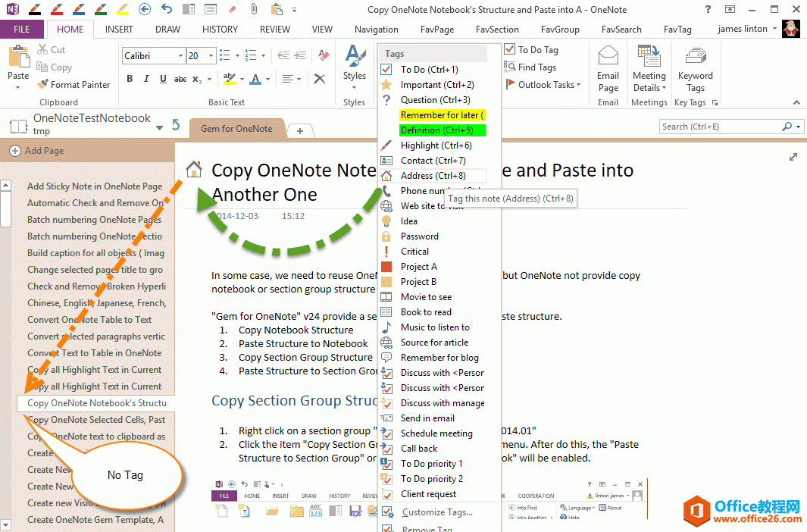Open the Styles gallery dropdown
This screenshot has width=807, height=532.
354,87
